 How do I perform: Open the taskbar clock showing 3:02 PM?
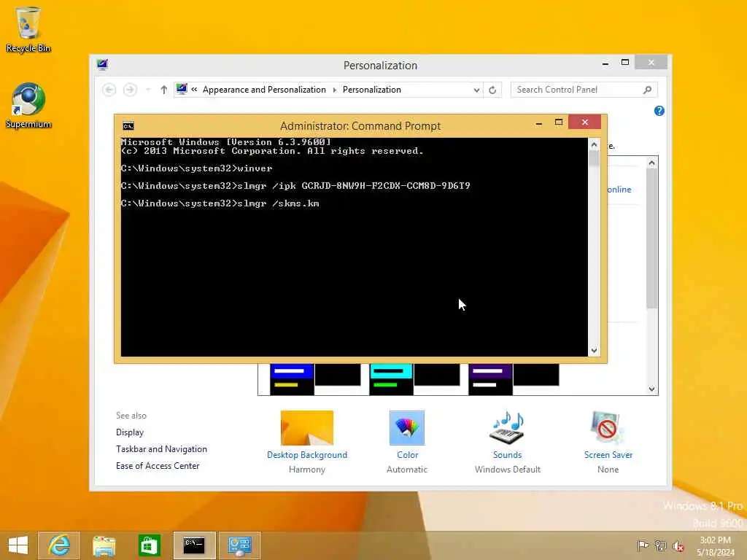[715, 545]
